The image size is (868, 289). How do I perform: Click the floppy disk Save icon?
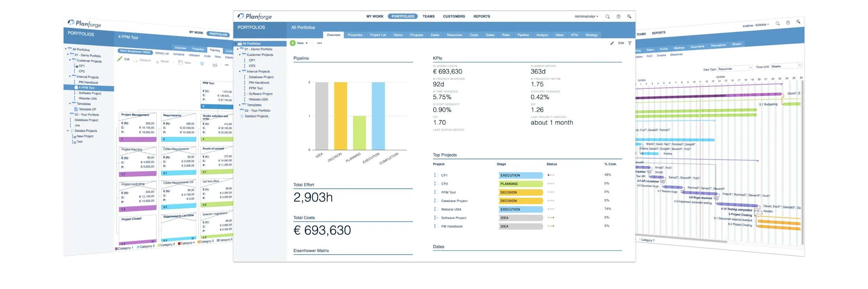click(x=181, y=62)
